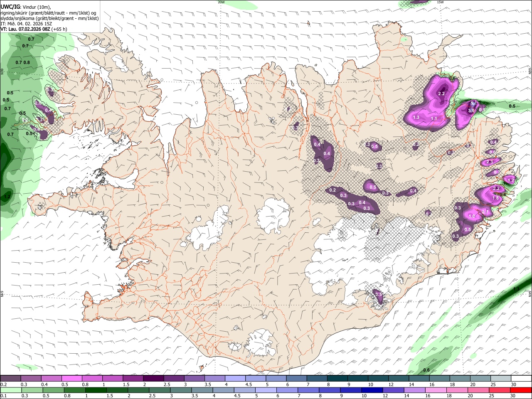Click the '1.3' snowfall value label
Image resolution: width=532 pixels, height=399 pixels.
coord(416,118)
